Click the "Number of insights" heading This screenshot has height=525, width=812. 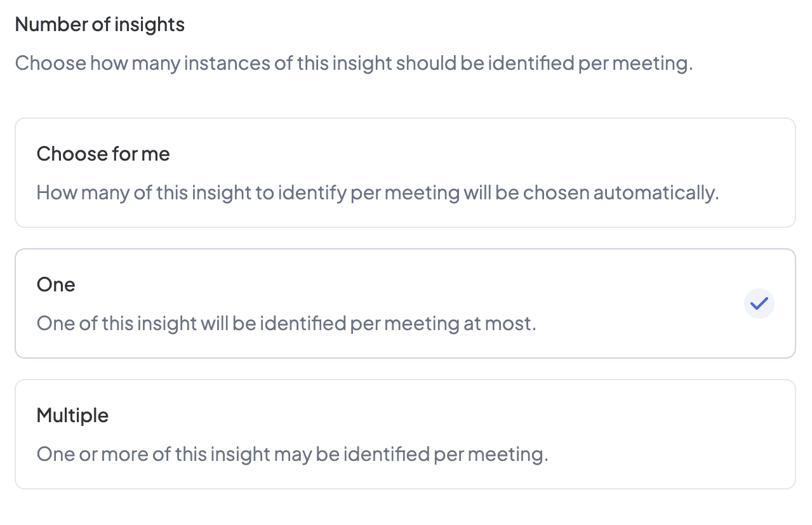click(100, 25)
